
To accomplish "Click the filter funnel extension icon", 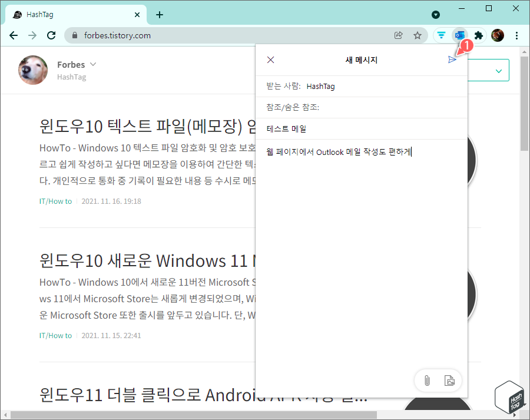I will click(441, 35).
